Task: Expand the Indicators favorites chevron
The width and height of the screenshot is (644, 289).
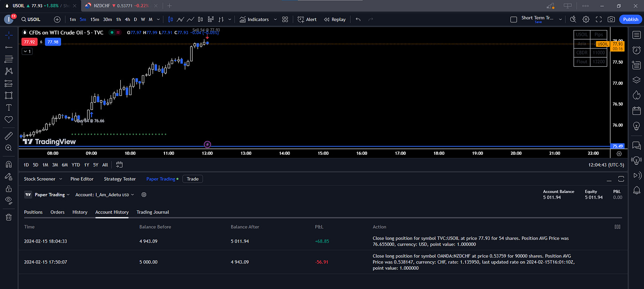Action: [275, 19]
